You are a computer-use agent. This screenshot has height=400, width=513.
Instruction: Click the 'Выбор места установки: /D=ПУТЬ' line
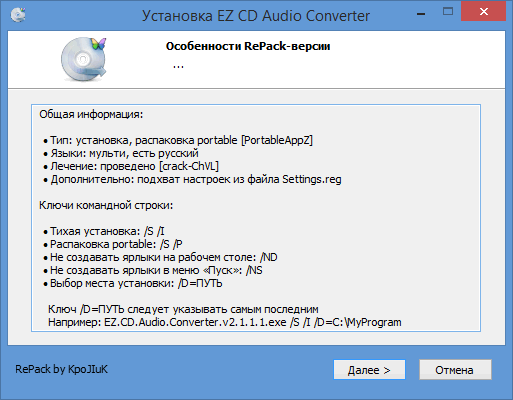(133, 283)
